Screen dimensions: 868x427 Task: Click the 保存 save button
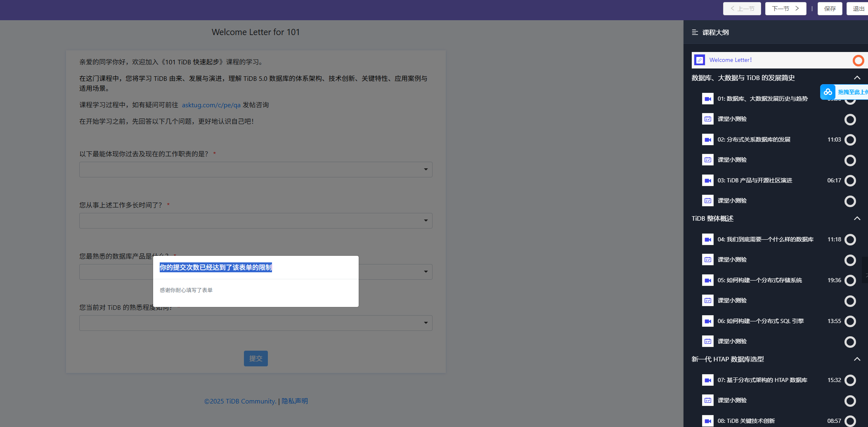coord(830,9)
